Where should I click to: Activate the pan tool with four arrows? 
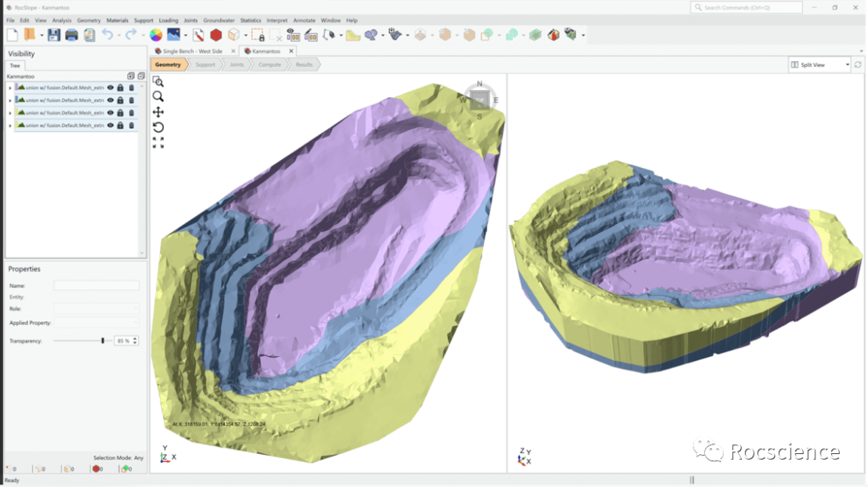(158, 112)
